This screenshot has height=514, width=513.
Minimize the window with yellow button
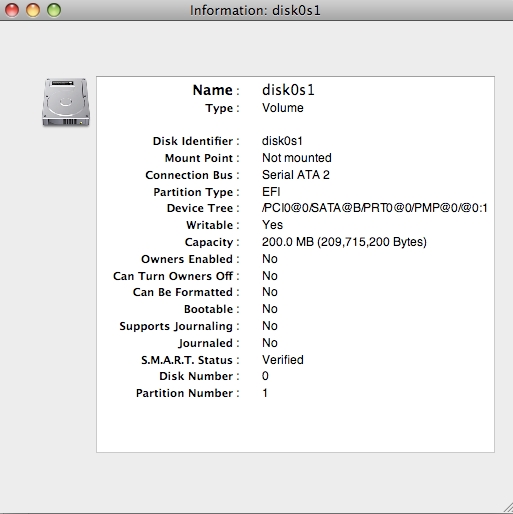[x=33, y=10]
